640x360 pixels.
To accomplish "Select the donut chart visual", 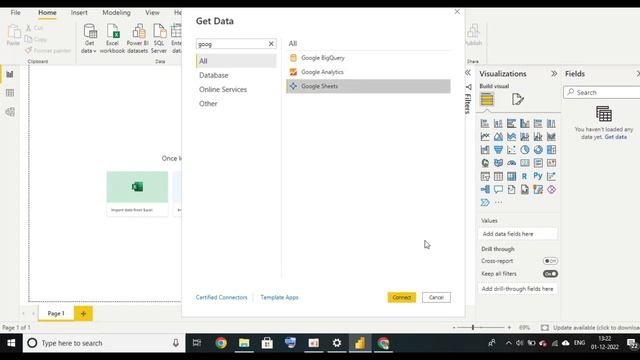I will click(x=538, y=150).
